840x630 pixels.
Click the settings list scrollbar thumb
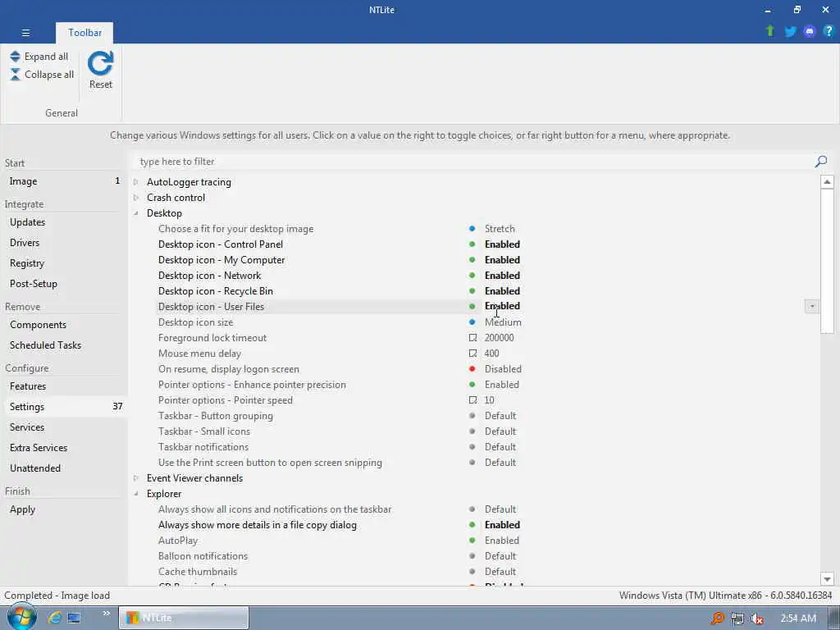[827, 261]
